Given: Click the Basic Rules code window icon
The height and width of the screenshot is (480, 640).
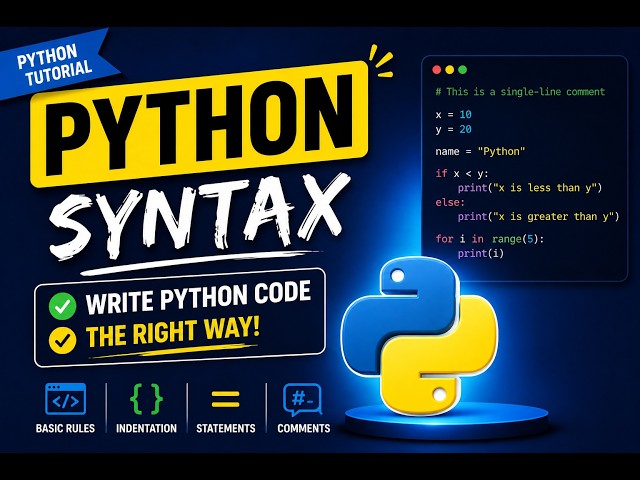Looking at the screenshot, I should (65, 399).
